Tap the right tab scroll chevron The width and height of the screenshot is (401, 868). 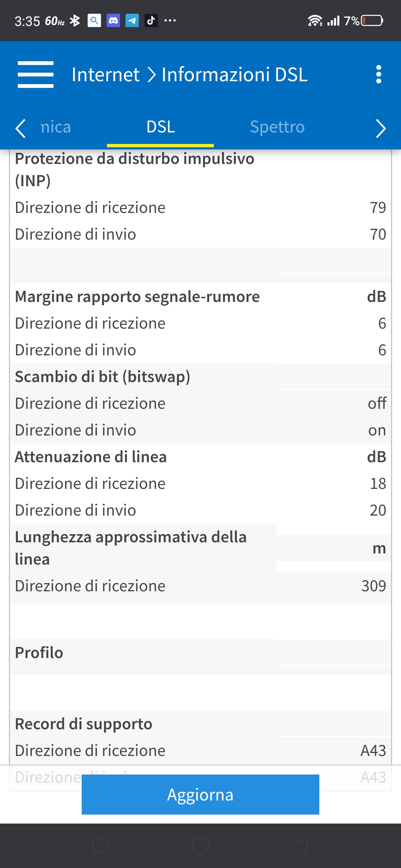click(x=381, y=128)
